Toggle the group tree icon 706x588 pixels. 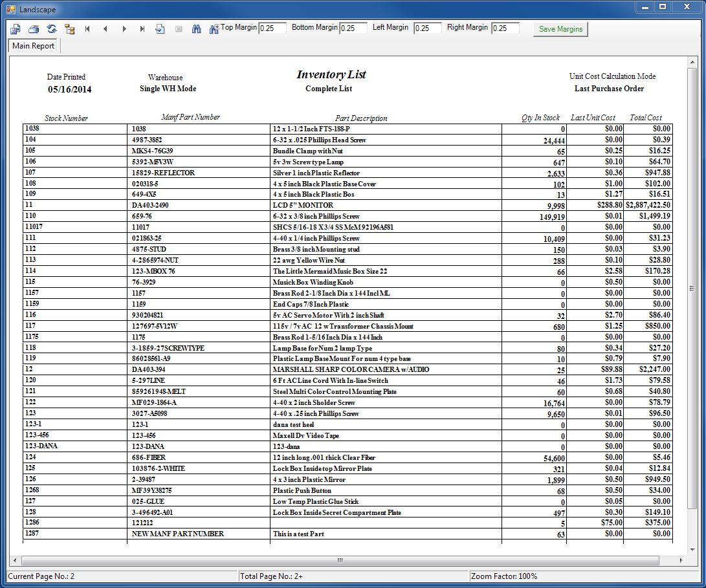[69, 29]
